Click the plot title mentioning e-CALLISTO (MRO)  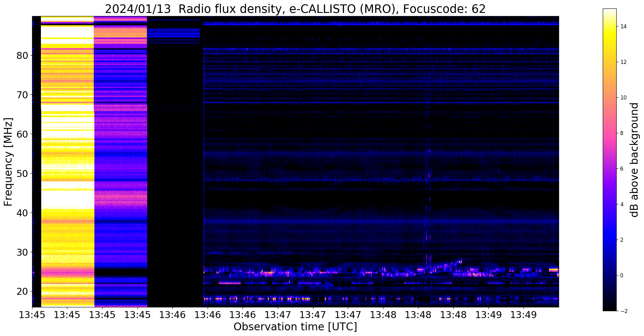tap(295, 9)
